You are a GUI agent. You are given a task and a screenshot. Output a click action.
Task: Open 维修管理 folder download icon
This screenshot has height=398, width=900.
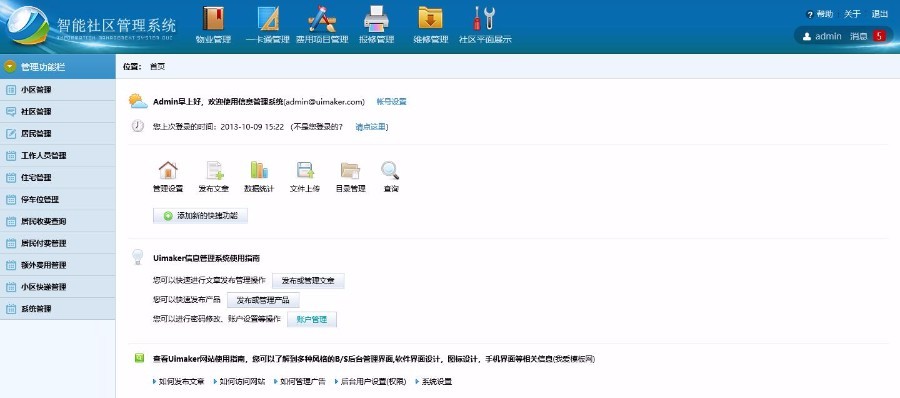pos(430,18)
